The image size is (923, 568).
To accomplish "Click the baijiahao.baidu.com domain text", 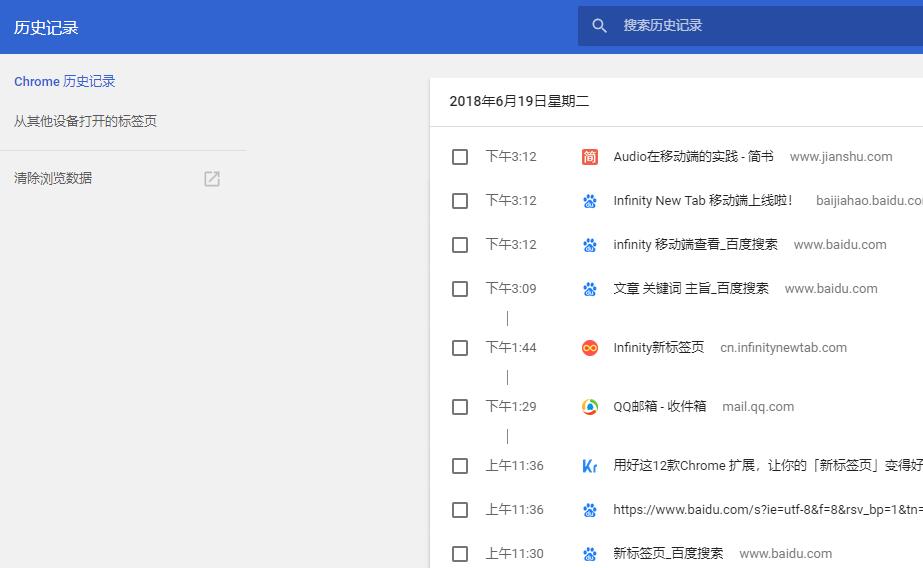I will [x=869, y=201].
